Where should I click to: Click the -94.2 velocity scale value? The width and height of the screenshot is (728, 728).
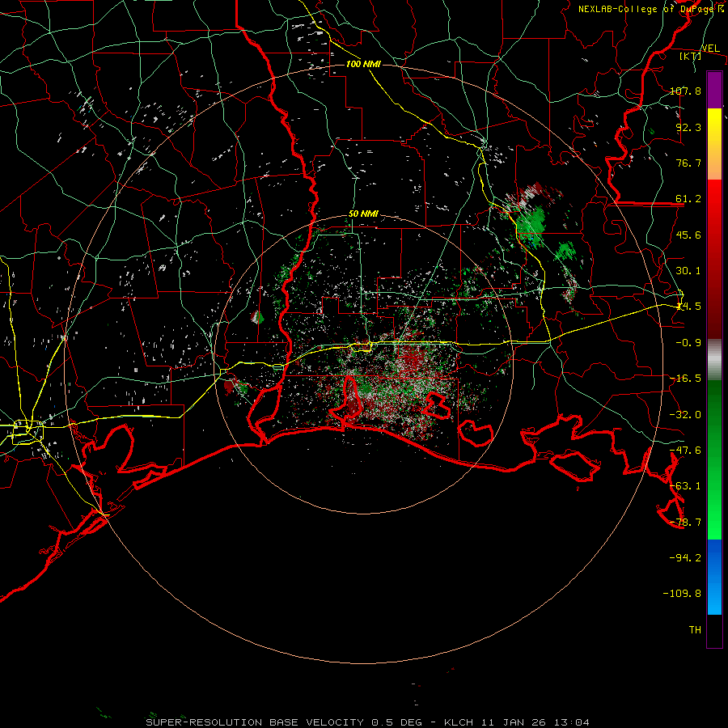pyautogui.click(x=685, y=557)
